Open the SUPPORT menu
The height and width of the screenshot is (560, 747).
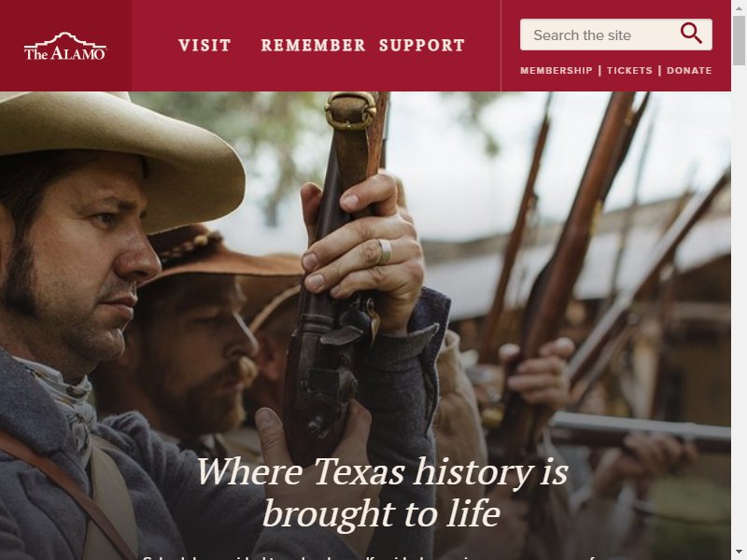pos(422,45)
